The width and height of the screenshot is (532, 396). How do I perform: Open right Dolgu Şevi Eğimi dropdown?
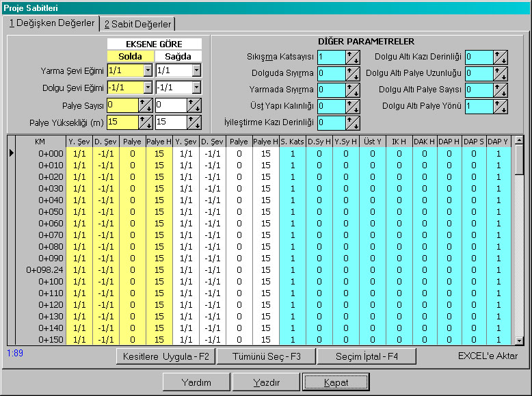click(x=196, y=88)
